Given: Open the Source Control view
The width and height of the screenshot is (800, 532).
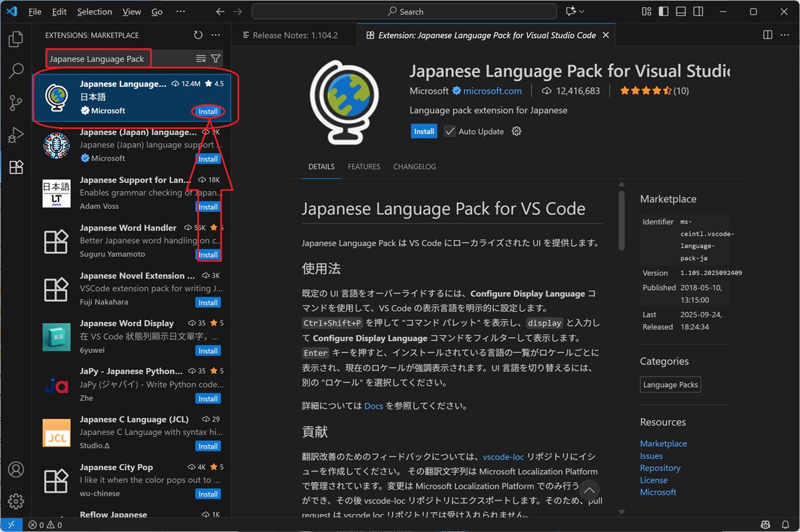Looking at the screenshot, I should [x=16, y=102].
